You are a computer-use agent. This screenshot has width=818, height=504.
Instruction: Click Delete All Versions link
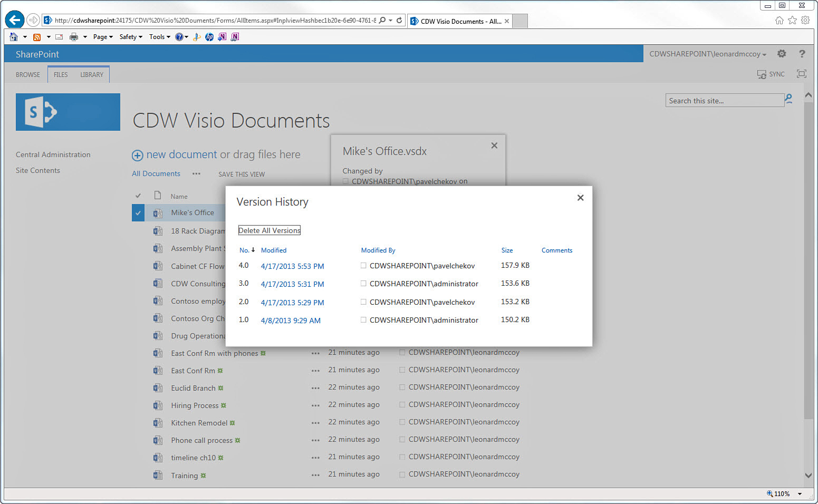(x=270, y=230)
